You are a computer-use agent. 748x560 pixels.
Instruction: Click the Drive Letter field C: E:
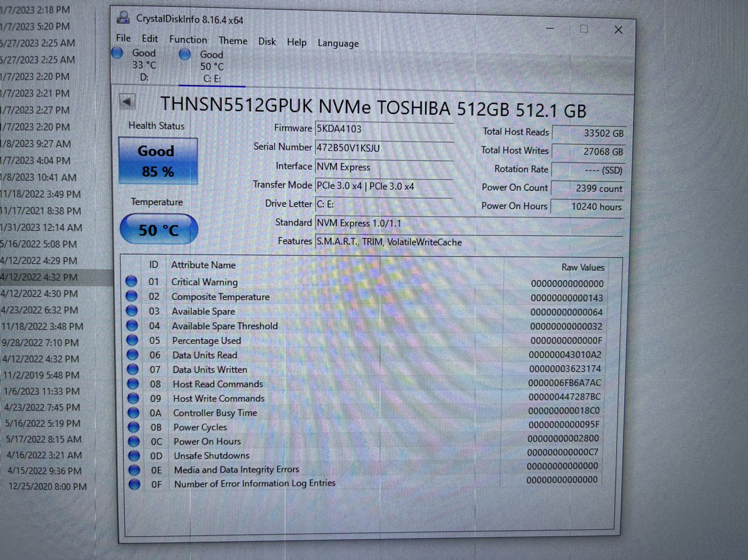pos(384,204)
